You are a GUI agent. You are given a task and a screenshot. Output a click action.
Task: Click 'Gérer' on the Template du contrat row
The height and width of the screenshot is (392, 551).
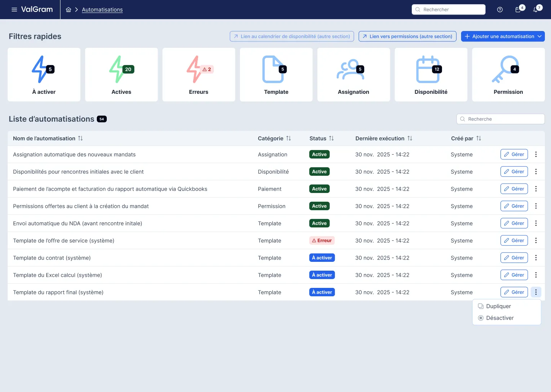(x=514, y=258)
